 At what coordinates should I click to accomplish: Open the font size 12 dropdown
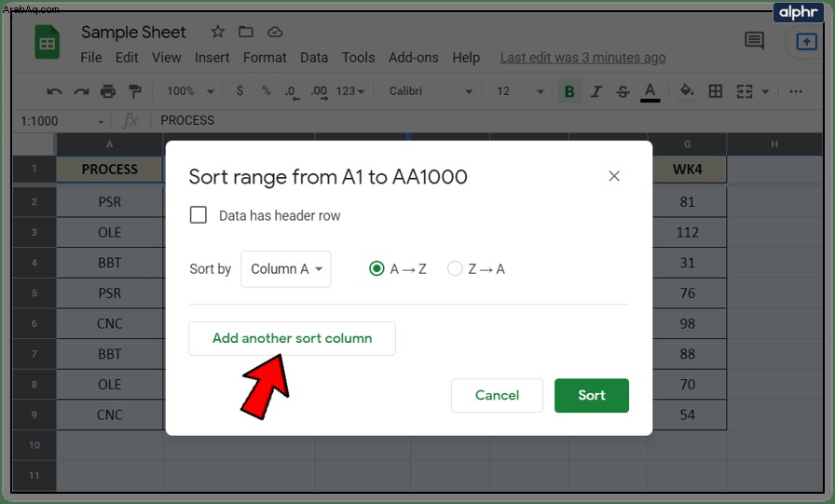pos(520,91)
